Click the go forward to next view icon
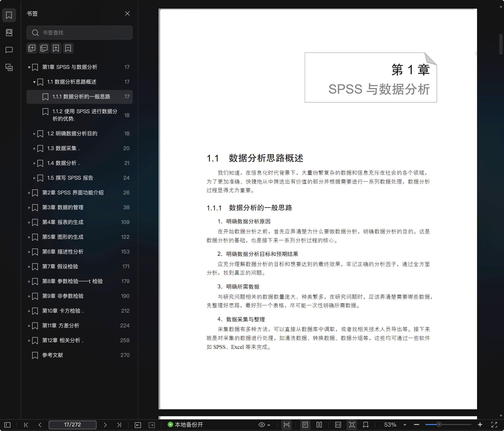The width and height of the screenshot is (504, 431). pos(152,425)
